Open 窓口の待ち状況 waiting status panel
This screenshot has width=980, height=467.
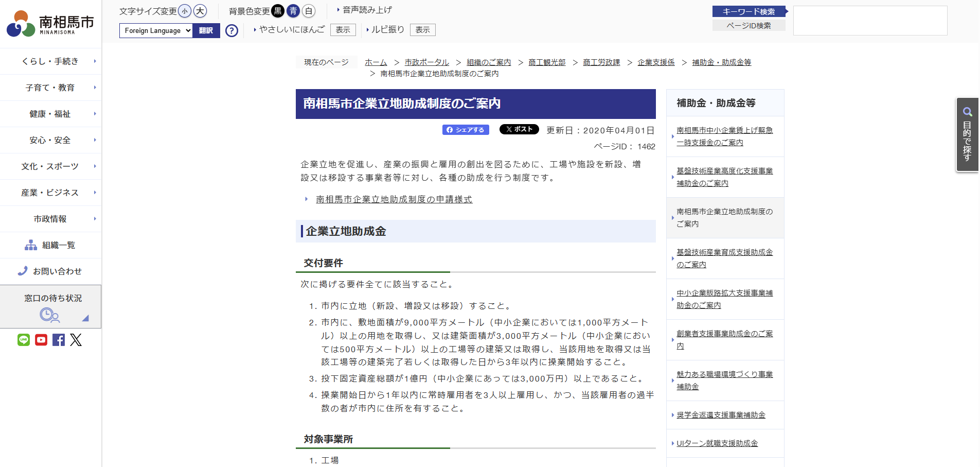point(50,307)
